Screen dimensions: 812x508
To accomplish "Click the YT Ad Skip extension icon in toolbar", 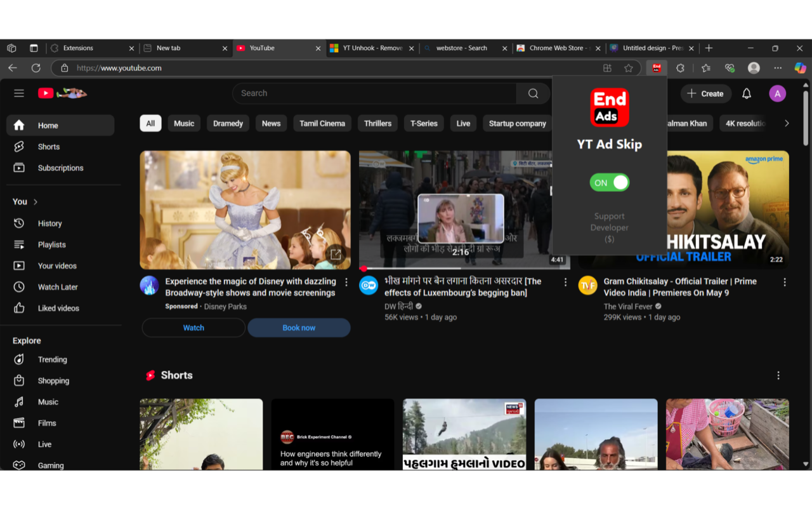I will pos(657,68).
